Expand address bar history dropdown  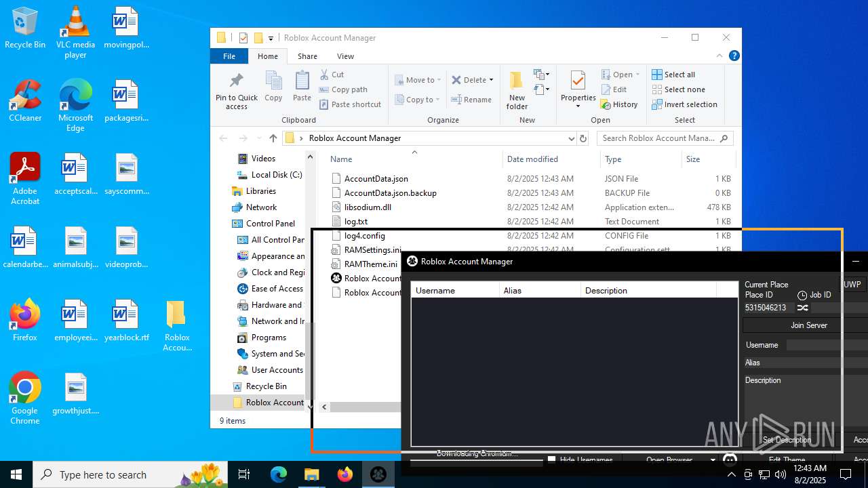point(571,138)
